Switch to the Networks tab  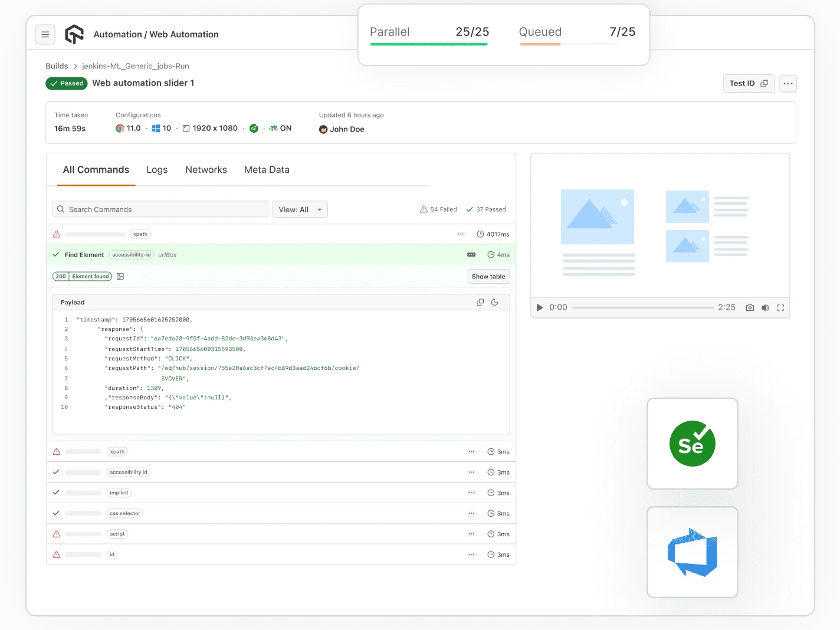[206, 170]
